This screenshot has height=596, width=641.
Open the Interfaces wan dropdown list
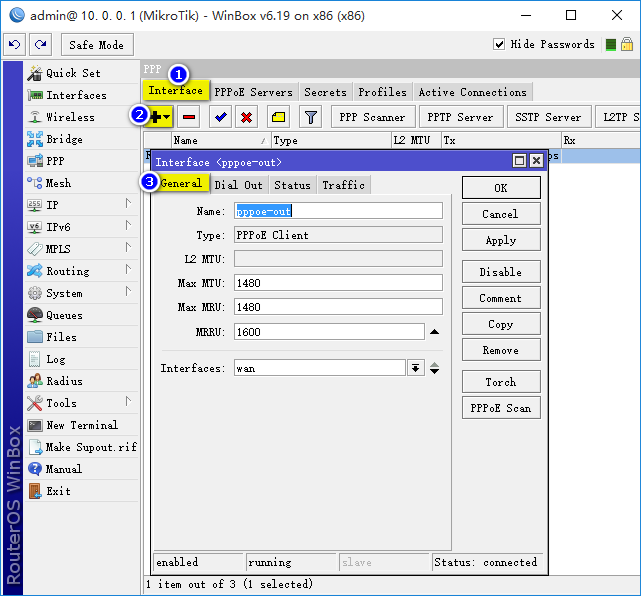tap(416, 368)
